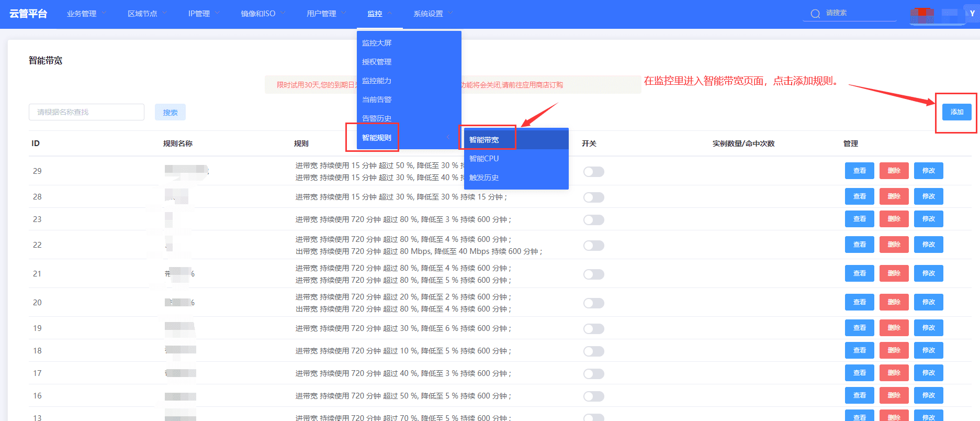The image size is (980, 421).
Task: Click the 智能带宽 page title
Action: coord(46,61)
